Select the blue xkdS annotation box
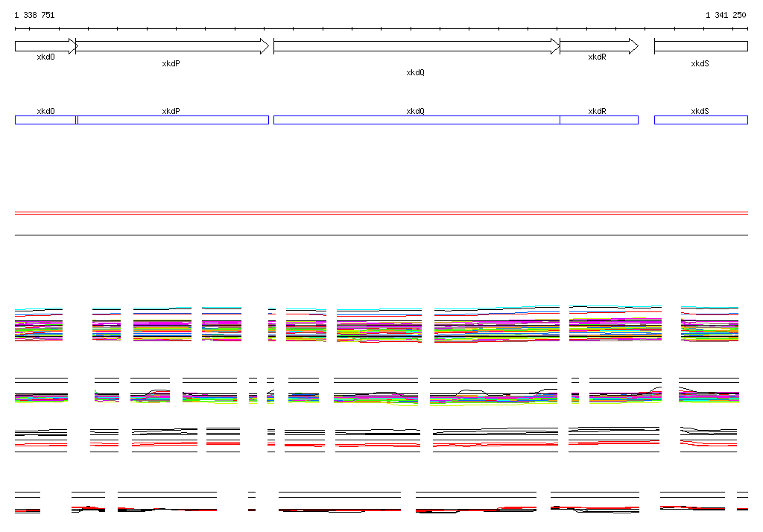Screen dimensions: 763x532 coord(701,120)
